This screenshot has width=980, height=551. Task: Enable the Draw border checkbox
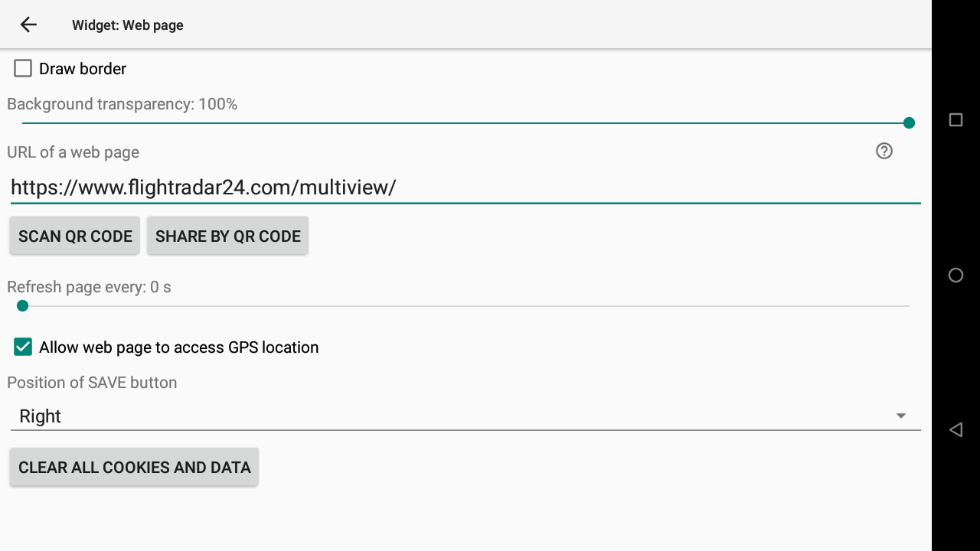click(x=23, y=69)
